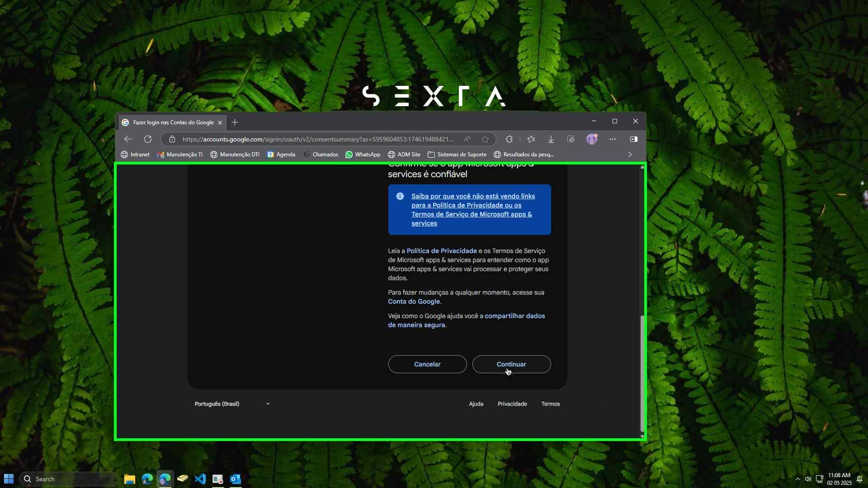Image resolution: width=868 pixels, height=488 pixels.
Task: Open the Termos footer link
Action: coord(551,404)
